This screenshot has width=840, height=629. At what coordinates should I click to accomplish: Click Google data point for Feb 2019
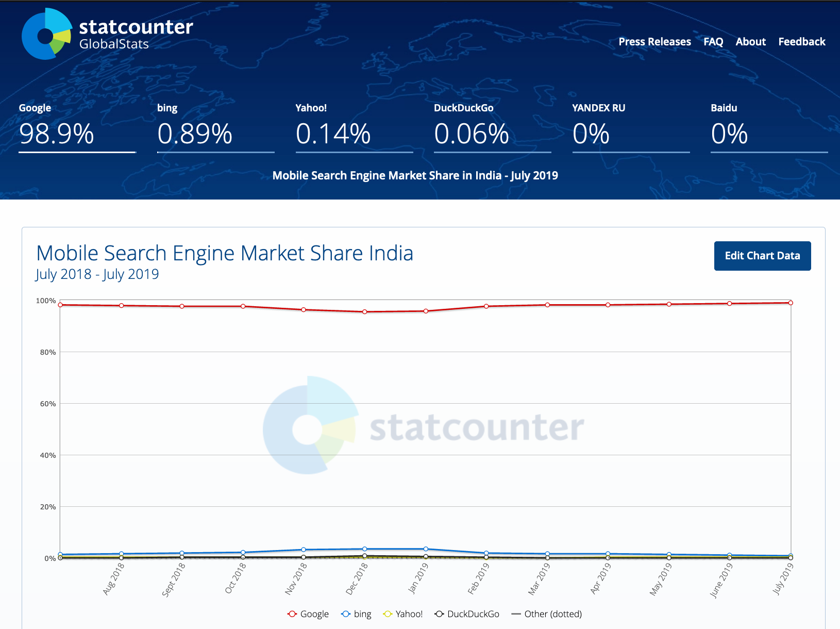[486, 306]
